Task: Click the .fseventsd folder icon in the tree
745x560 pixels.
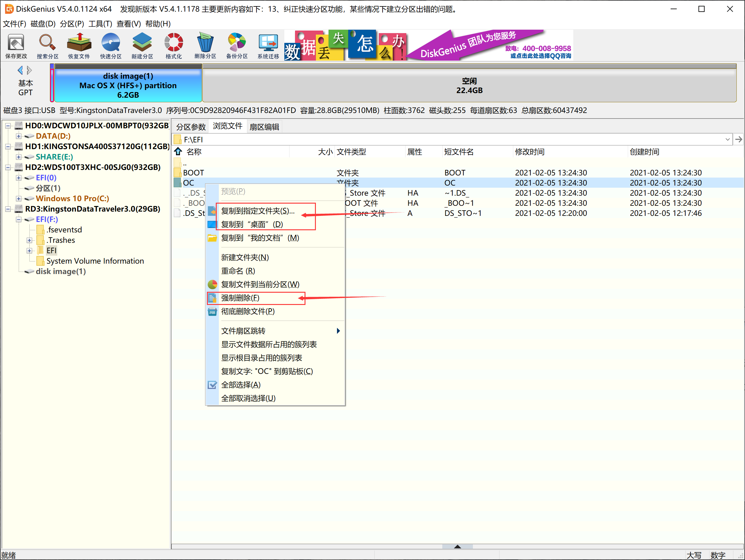Action: [40, 230]
